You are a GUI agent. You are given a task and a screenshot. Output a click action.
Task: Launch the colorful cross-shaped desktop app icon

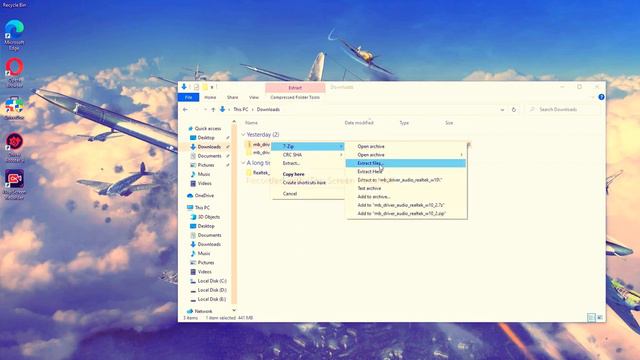click(x=14, y=108)
